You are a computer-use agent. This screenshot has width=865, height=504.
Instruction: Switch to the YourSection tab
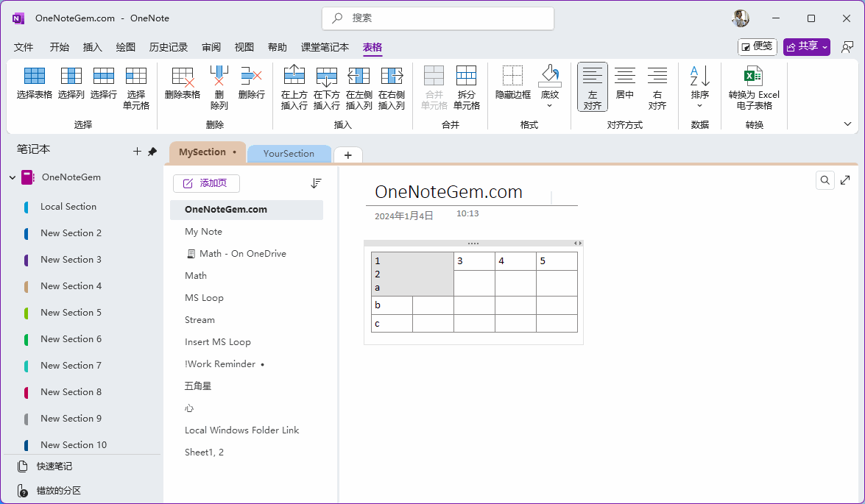(289, 154)
